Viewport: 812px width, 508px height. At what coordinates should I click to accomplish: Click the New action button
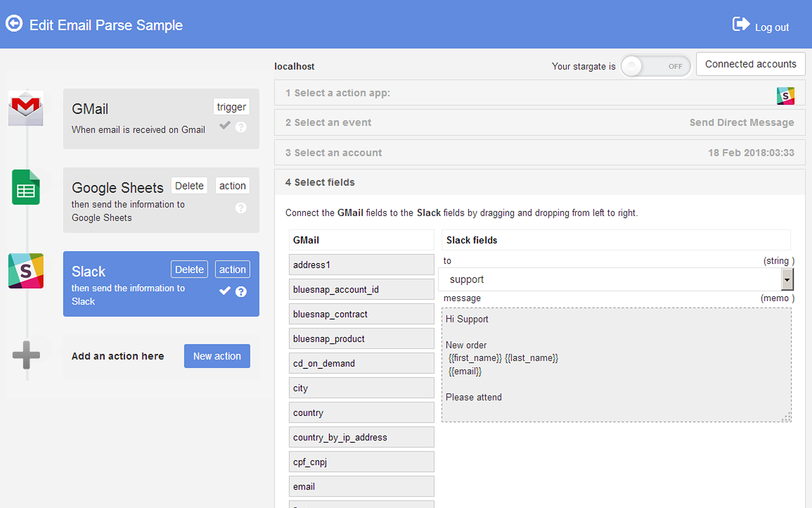[217, 356]
